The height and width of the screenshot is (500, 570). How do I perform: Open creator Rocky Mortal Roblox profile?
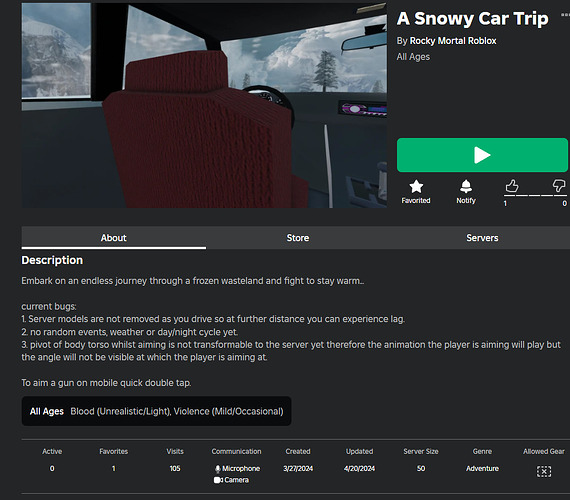pos(453,41)
